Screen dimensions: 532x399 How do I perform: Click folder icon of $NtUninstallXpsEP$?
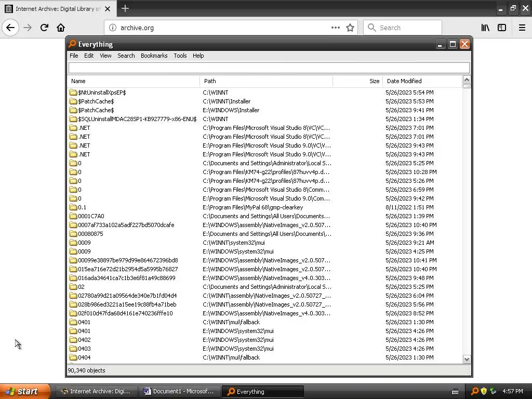pos(73,92)
